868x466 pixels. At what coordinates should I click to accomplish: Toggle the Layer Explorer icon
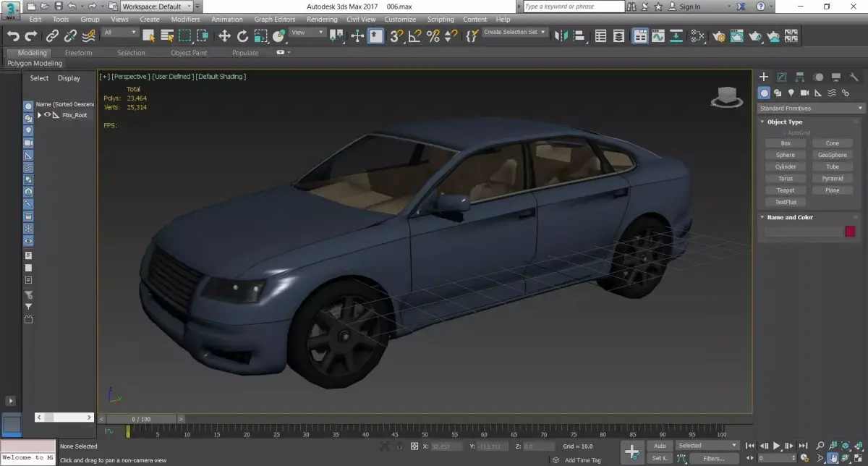pos(620,36)
